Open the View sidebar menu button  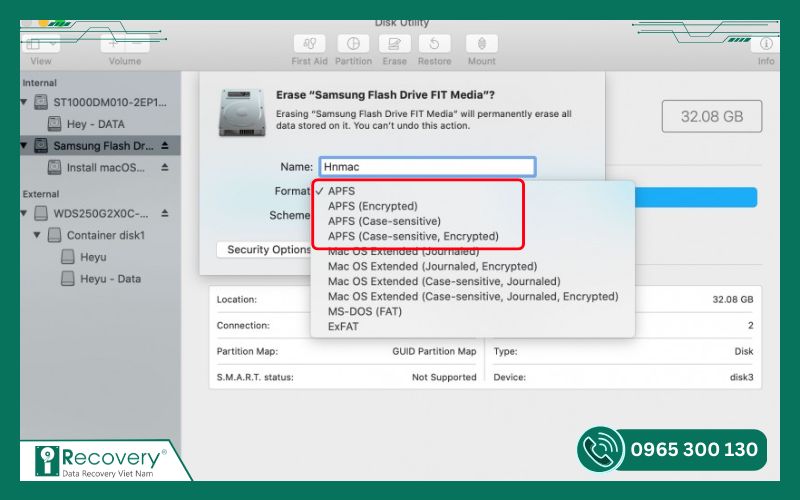[41, 44]
